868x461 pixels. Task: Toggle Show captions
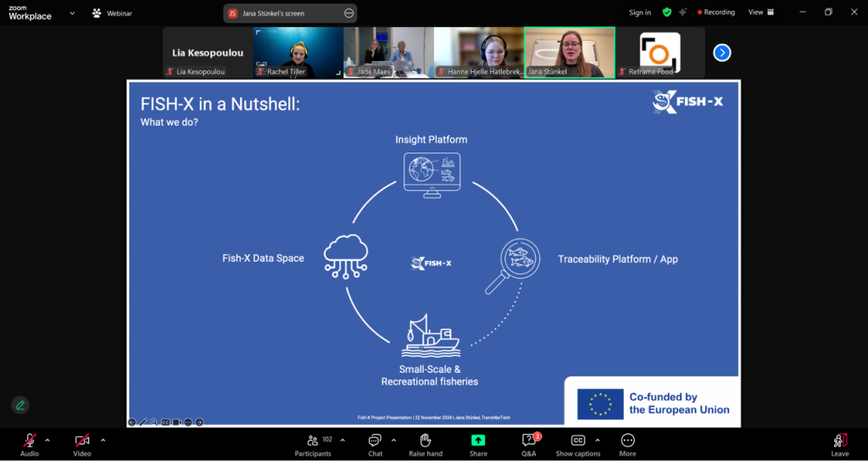click(x=578, y=445)
